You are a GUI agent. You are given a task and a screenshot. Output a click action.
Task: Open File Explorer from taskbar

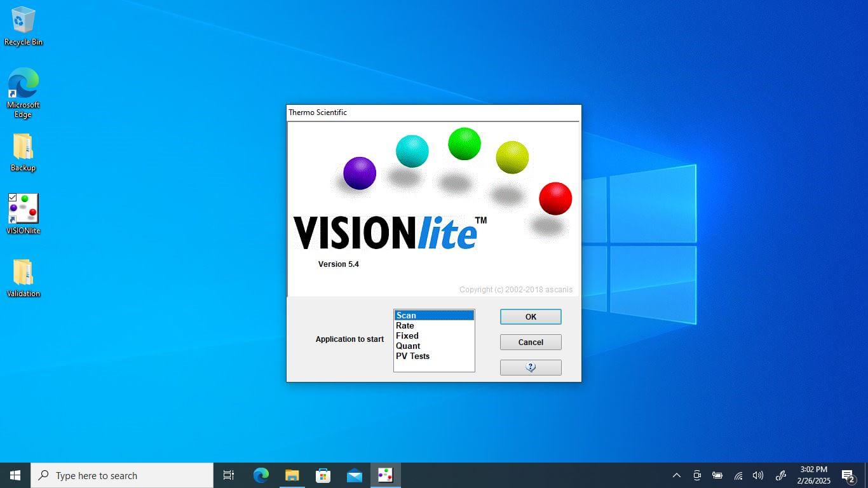pyautogui.click(x=292, y=475)
